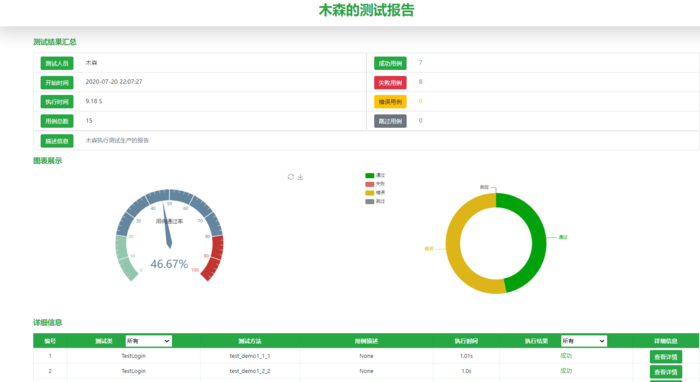This screenshot has height=382, width=700.
Task: Toggle the red 失败 legend item
Action: point(375,184)
